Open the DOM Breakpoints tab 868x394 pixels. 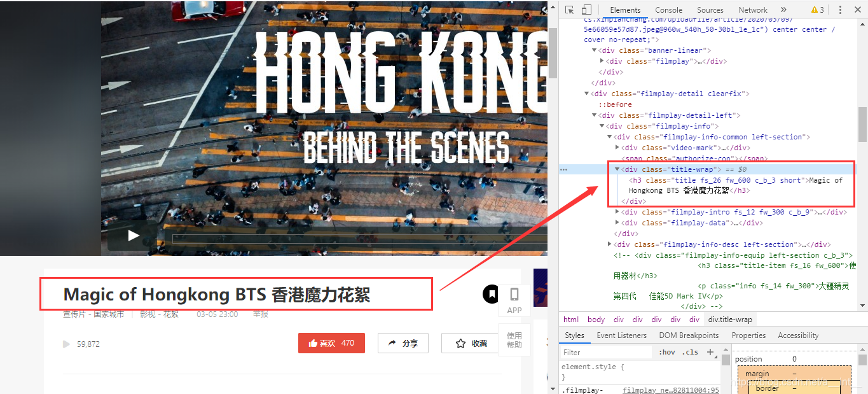pos(689,335)
